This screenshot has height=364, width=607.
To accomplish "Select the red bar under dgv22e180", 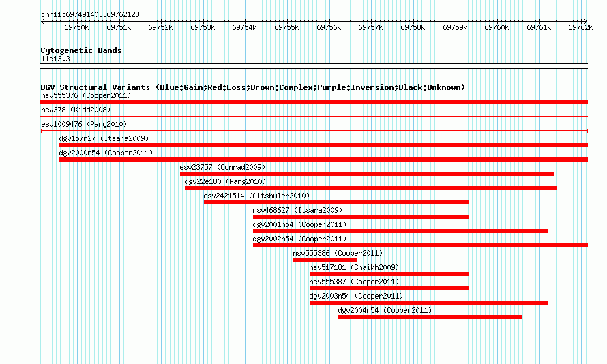I will pos(370,188).
